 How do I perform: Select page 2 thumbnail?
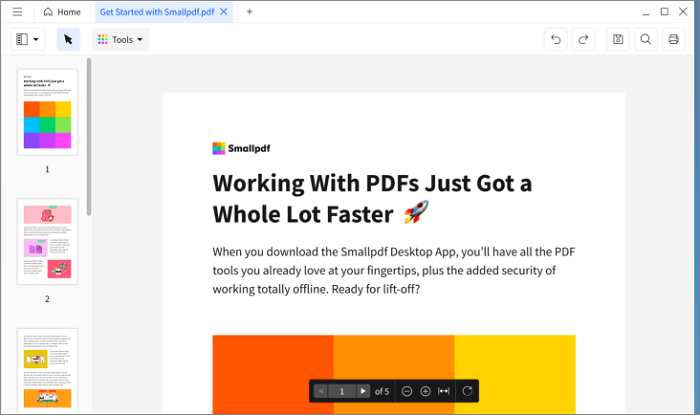point(47,242)
